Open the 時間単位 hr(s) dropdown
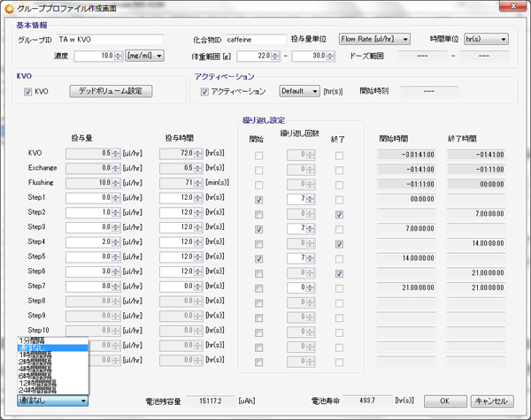 point(486,39)
